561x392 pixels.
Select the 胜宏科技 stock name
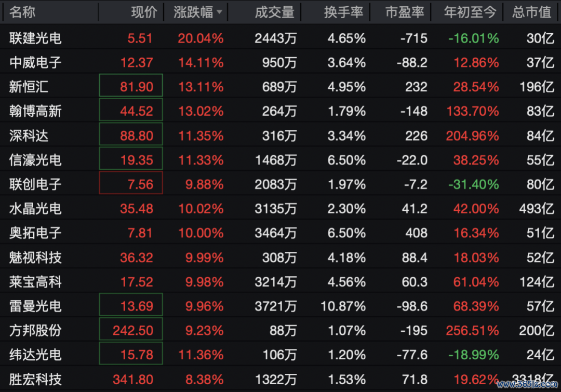tap(35, 379)
